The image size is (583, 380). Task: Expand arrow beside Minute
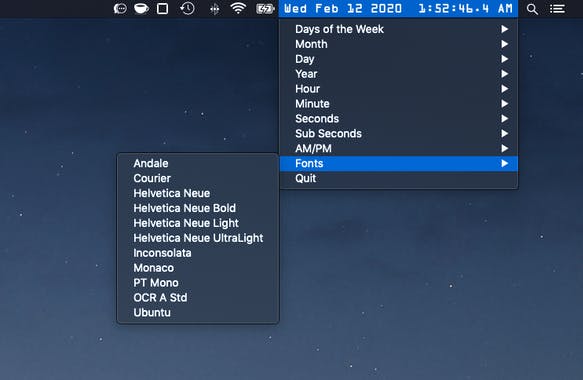pos(505,103)
